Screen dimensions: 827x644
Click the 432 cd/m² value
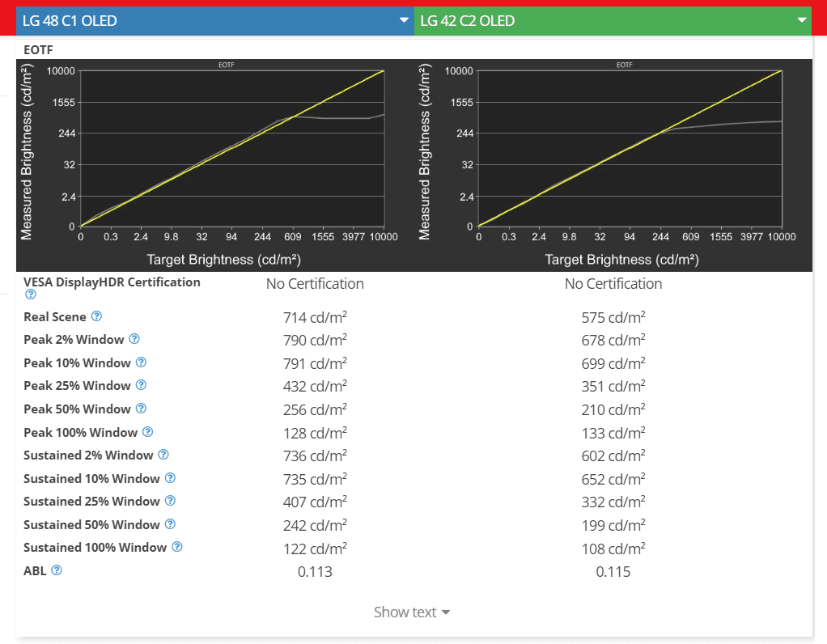click(x=315, y=386)
